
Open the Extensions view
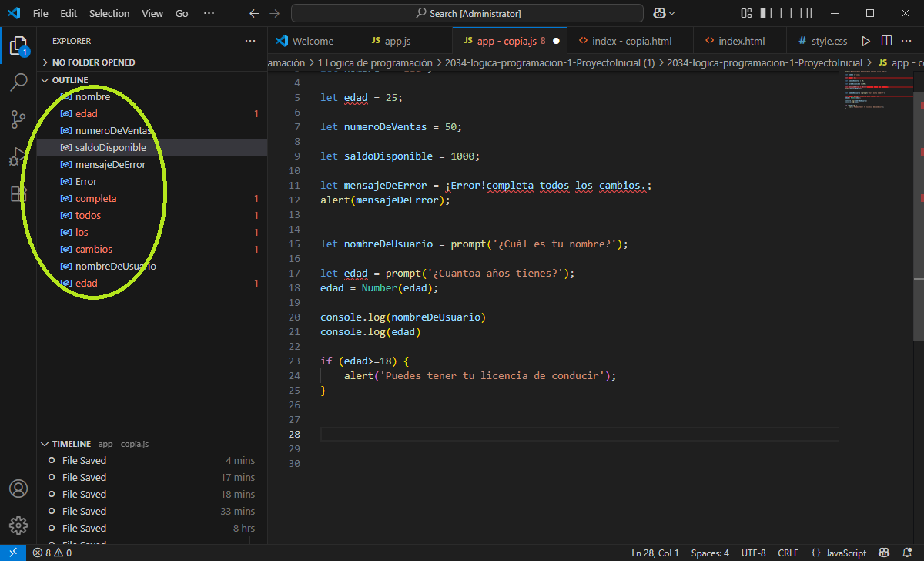tap(18, 193)
